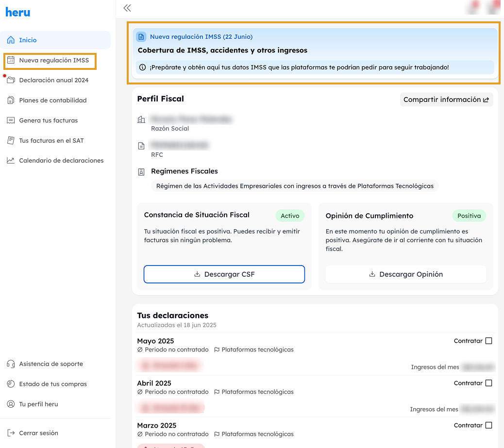504x448 pixels.
Task: Click the Descargar CSF button
Action: 224,274
